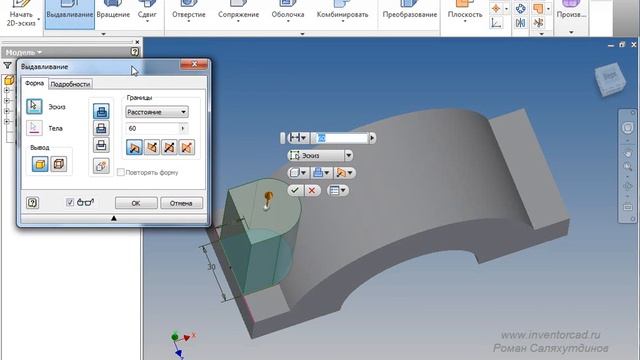Click the Тела solid selector icon
Screen dimensions: 640x360
[34, 128]
